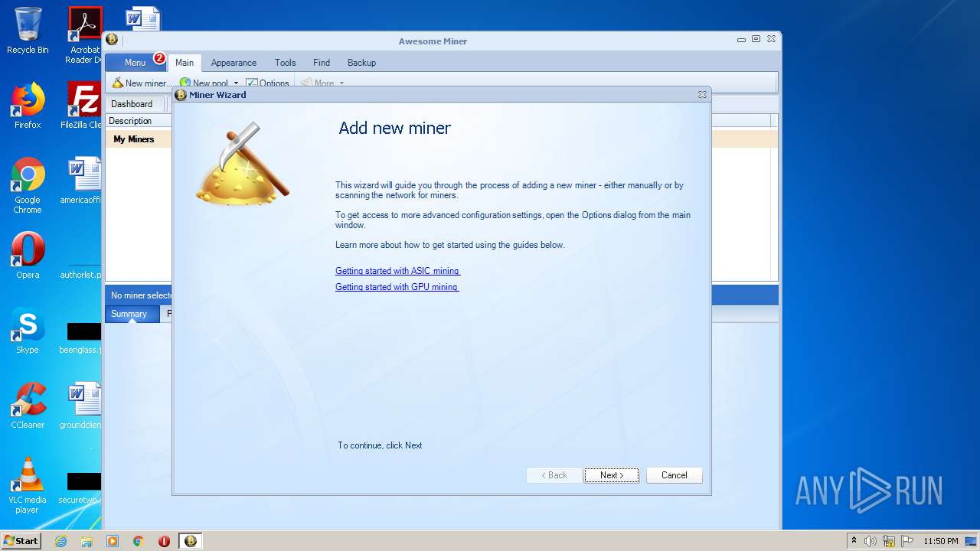The height and width of the screenshot is (551, 980).
Task: Click the Awesome Miner taskbar button
Action: tap(191, 541)
